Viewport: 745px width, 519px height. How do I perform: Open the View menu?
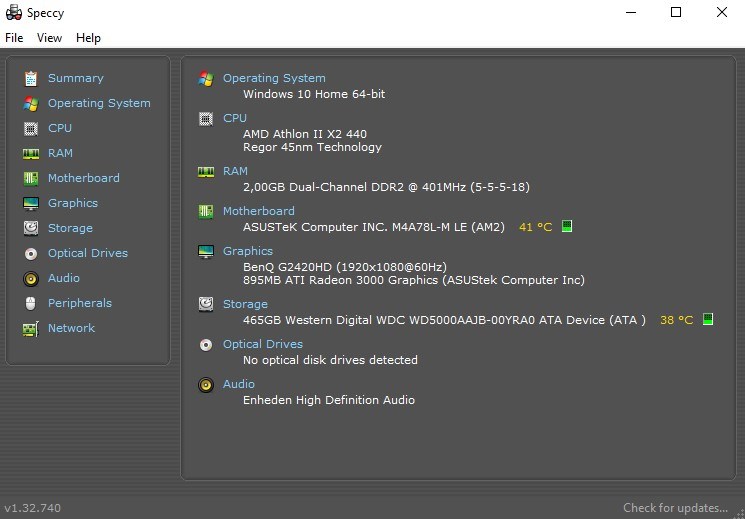pos(49,38)
